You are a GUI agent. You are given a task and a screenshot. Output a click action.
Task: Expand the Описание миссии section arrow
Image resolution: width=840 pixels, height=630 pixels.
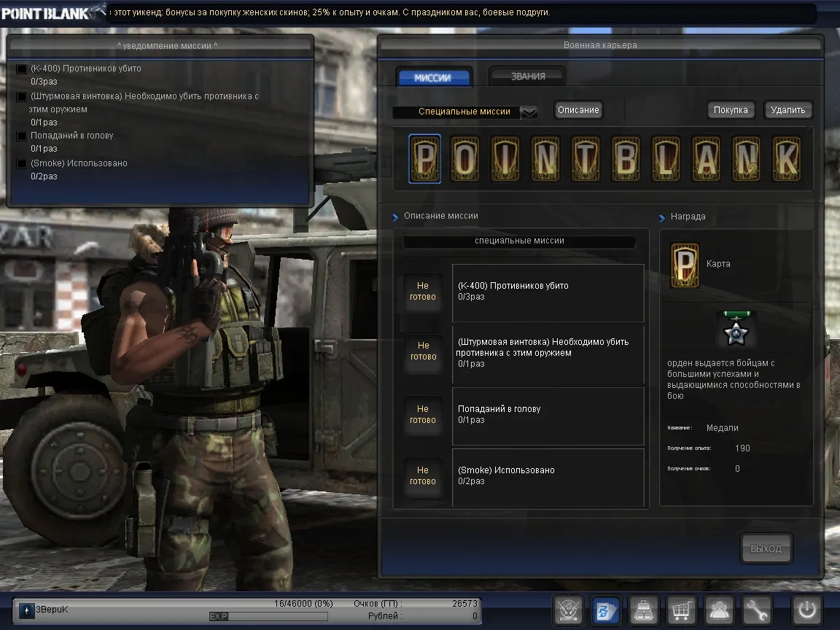click(395, 217)
